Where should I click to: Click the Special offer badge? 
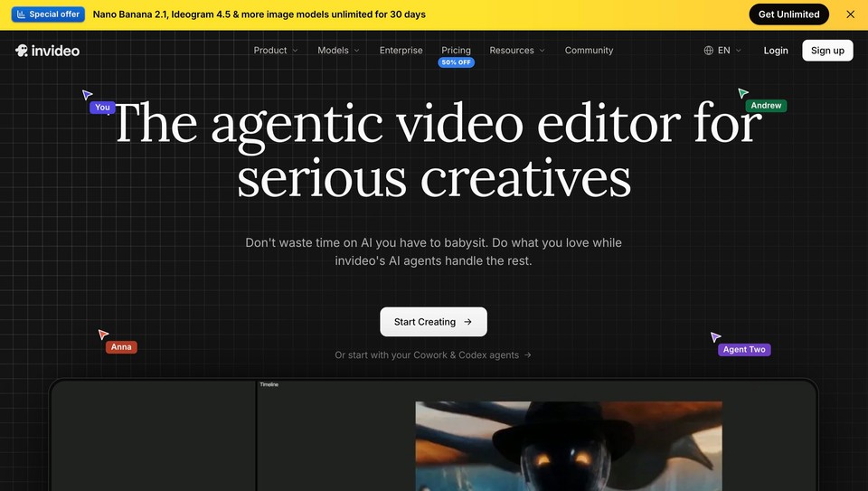point(48,14)
